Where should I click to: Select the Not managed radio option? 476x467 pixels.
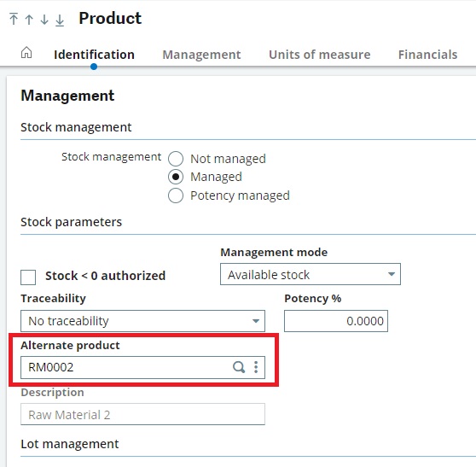(x=176, y=159)
